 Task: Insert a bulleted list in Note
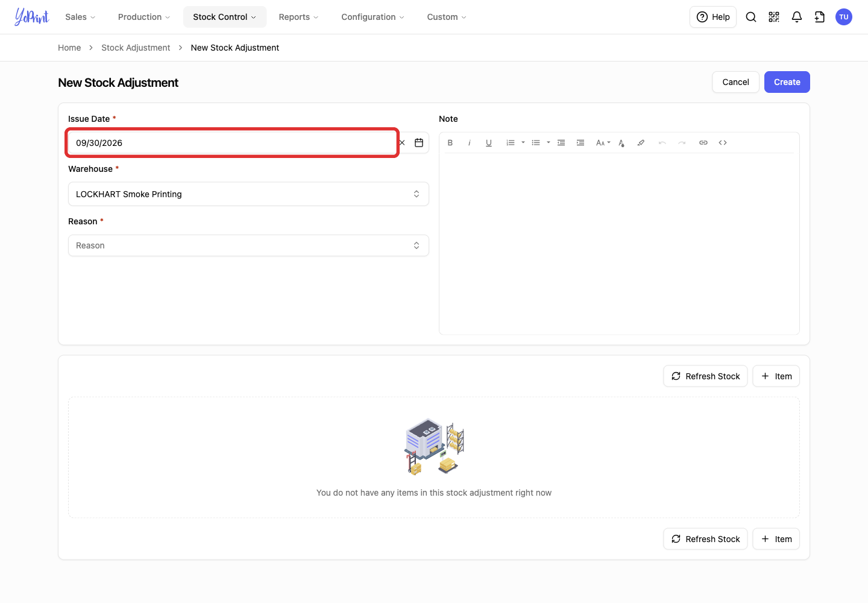click(536, 143)
